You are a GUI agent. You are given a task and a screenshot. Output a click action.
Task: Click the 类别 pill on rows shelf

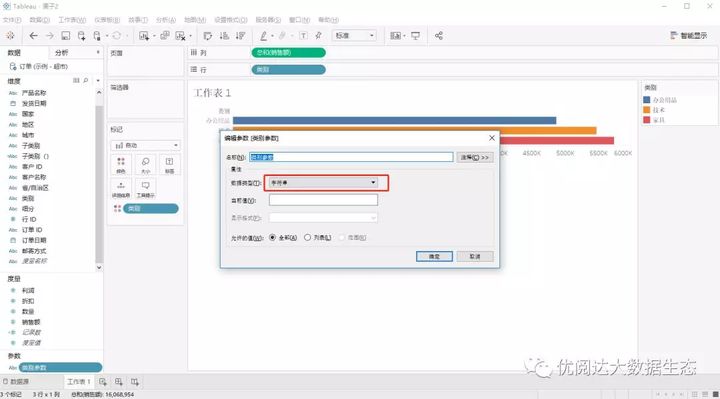pyautogui.click(x=288, y=70)
